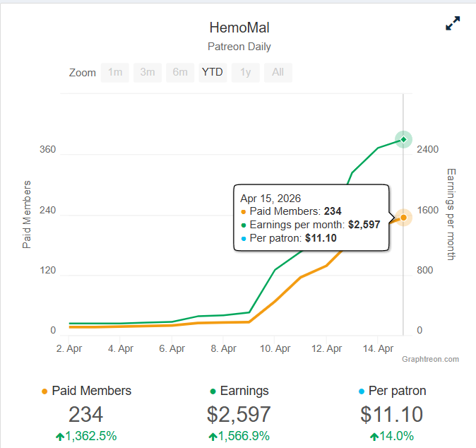Click the 6. Apr axis label
The image size is (476, 448).
tap(172, 348)
